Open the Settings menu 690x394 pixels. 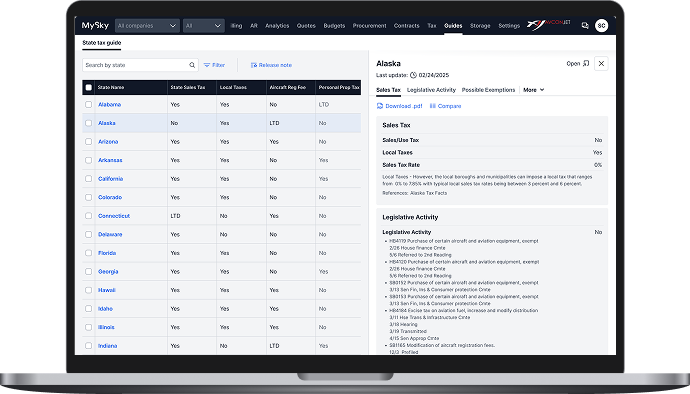509,26
